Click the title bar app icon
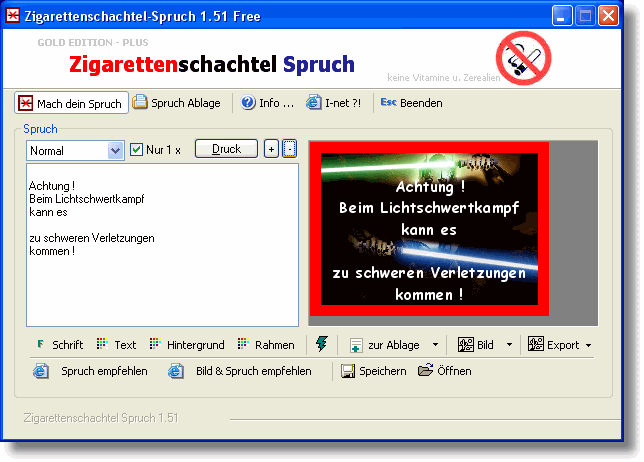The width and height of the screenshot is (644, 462). 13,16
